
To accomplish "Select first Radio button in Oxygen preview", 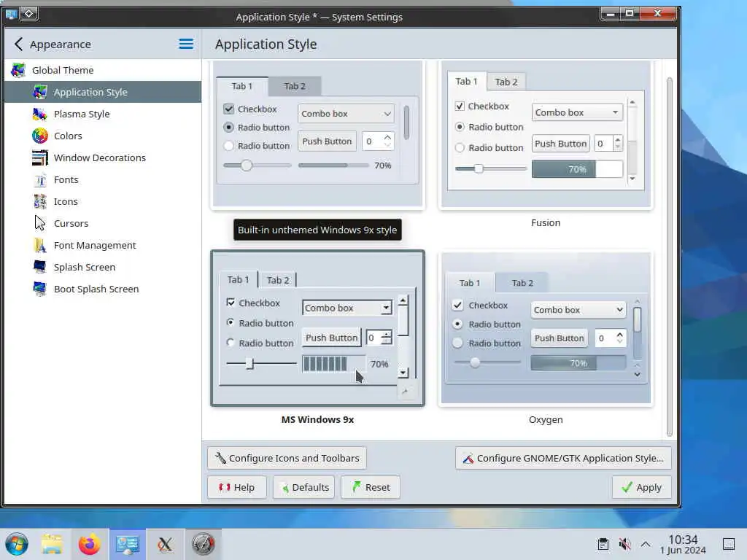I will tap(457, 324).
